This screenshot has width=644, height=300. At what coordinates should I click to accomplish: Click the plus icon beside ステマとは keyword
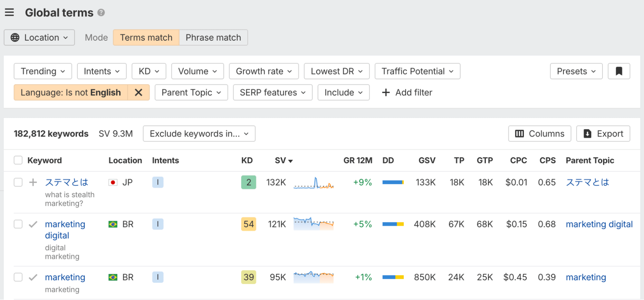[x=33, y=182]
